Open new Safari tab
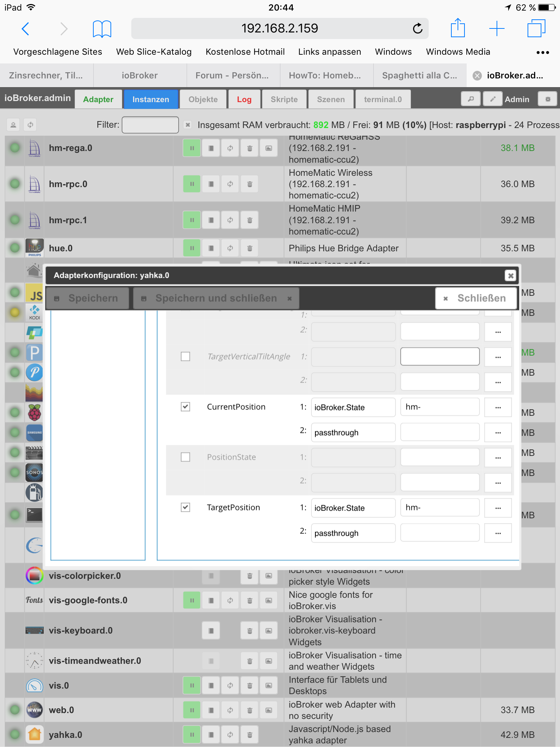The width and height of the screenshot is (560, 747). 497,28
